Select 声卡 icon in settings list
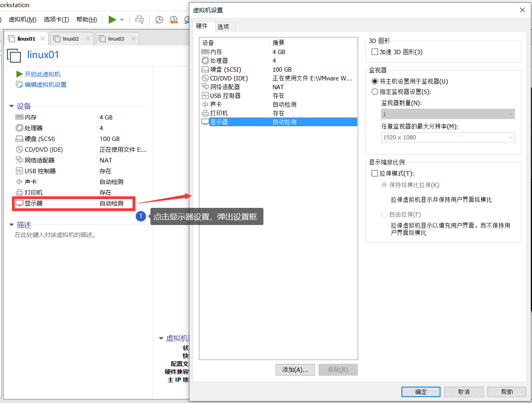 pyautogui.click(x=205, y=104)
